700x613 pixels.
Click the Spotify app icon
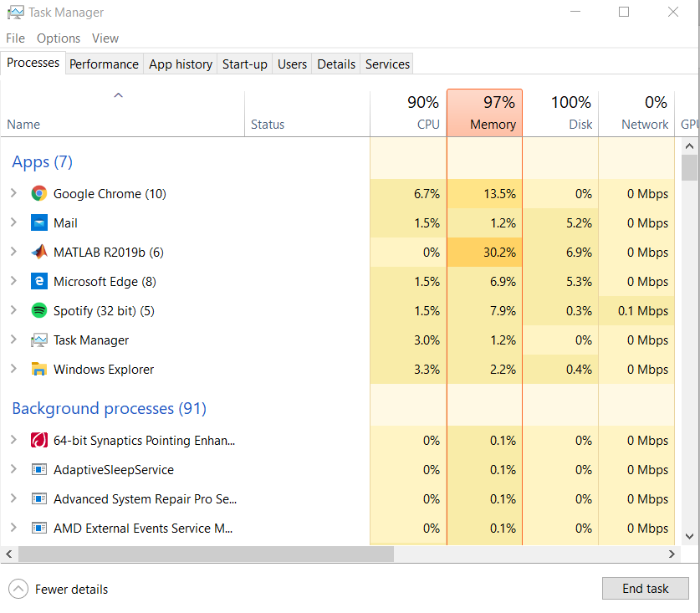38,311
